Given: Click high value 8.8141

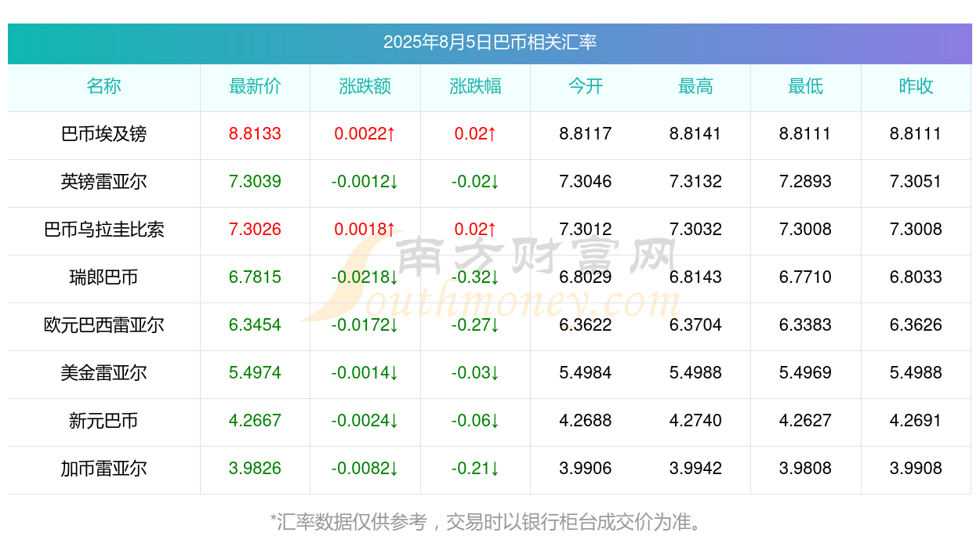Looking at the screenshot, I should [695, 134].
